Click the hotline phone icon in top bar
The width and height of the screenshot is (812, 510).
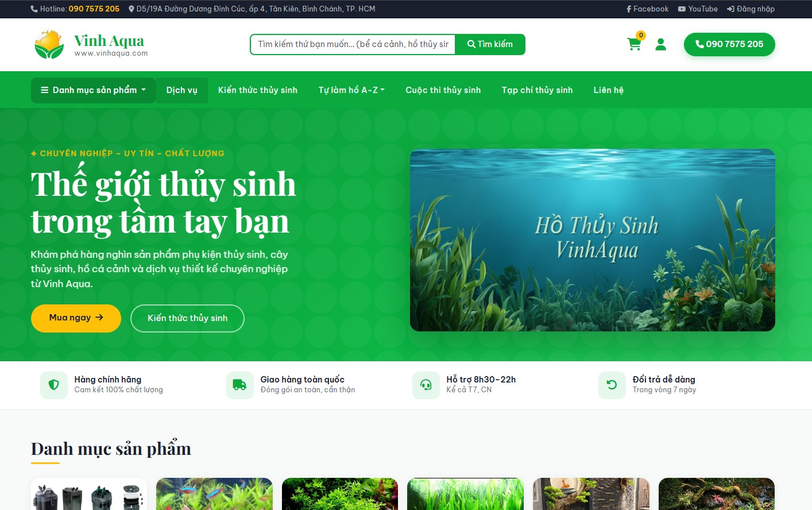[x=33, y=9]
